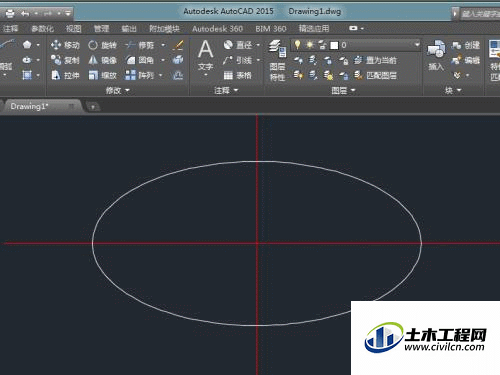The image size is (500, 375).
Task: Expand the Block (块) panel
Action: tap(453, 90)
